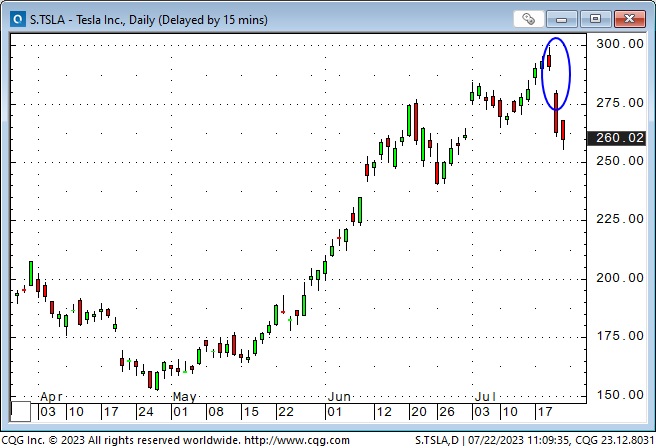Click the 07/22/2023 11:09:35 timestamp
Image resolution: width=656 pixels, height=448 pixels.
tap(518, 440)
